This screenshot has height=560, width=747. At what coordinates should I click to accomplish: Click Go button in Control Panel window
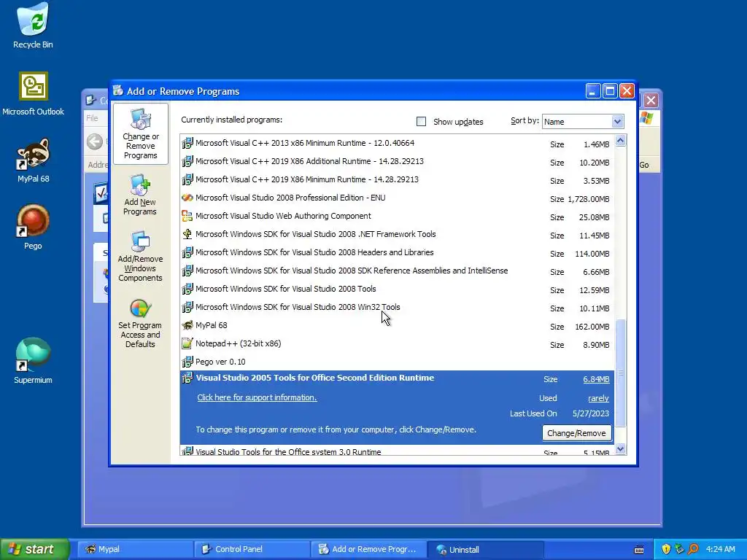coord(644,165)
